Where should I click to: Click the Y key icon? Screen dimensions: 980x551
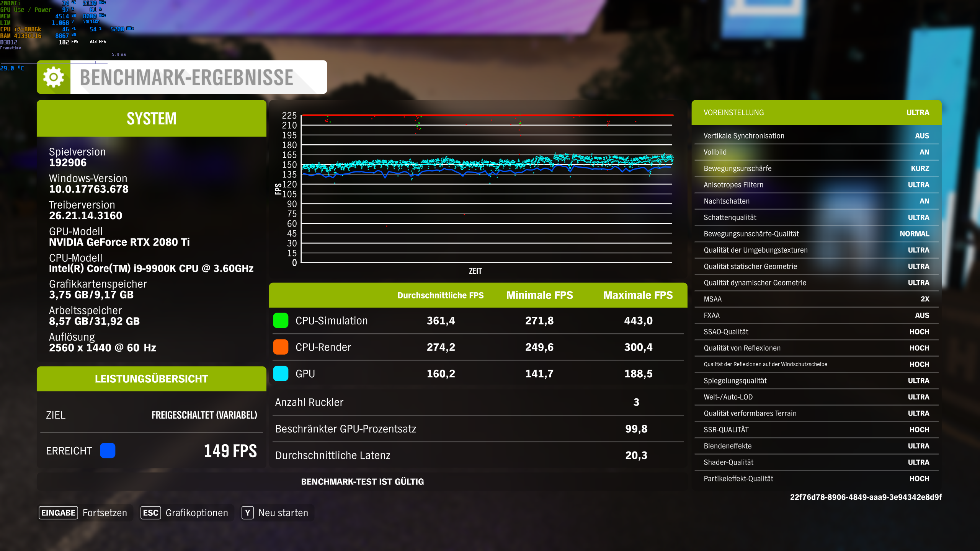click(x=248, y=513)
